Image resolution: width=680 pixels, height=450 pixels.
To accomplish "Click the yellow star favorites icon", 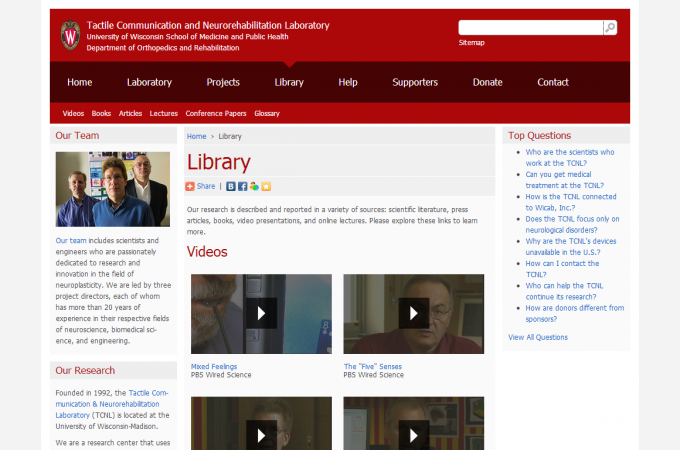I will (x=266, y=186).
